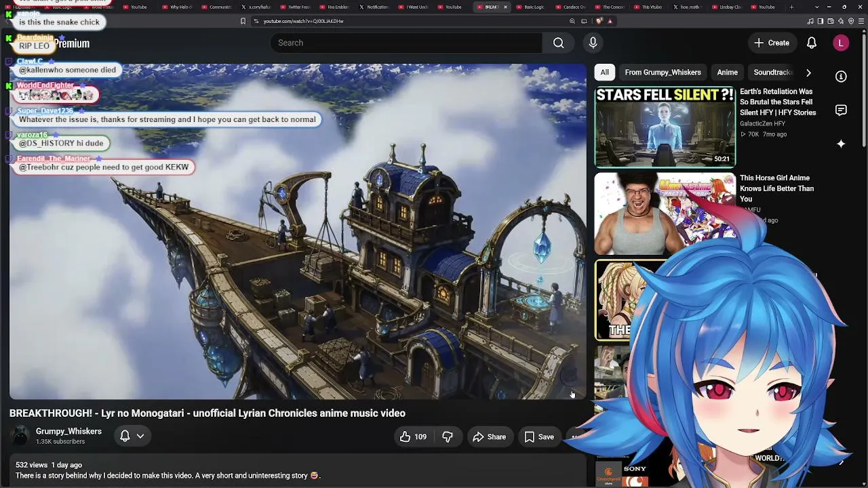Open the Grumpy_Whiskers channel avatar

coord(21,436)
